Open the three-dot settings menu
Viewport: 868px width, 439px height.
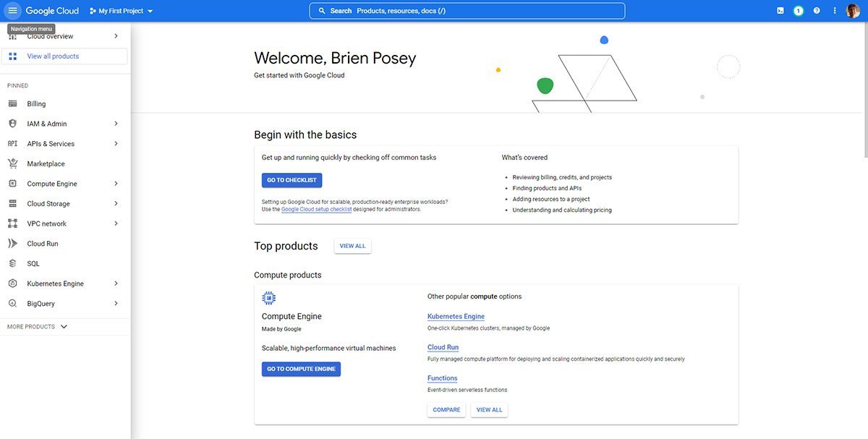coord(835,11)
